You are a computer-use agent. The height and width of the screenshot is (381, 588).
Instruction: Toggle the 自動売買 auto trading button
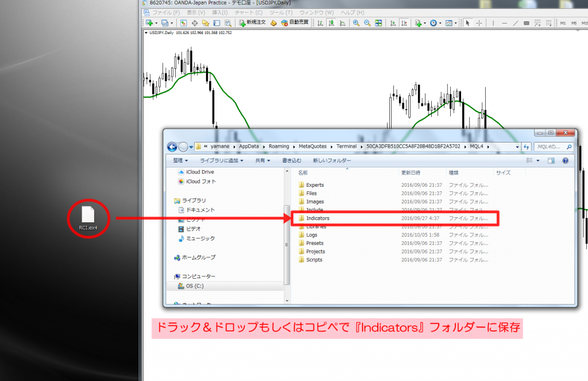tap(295, 22)
